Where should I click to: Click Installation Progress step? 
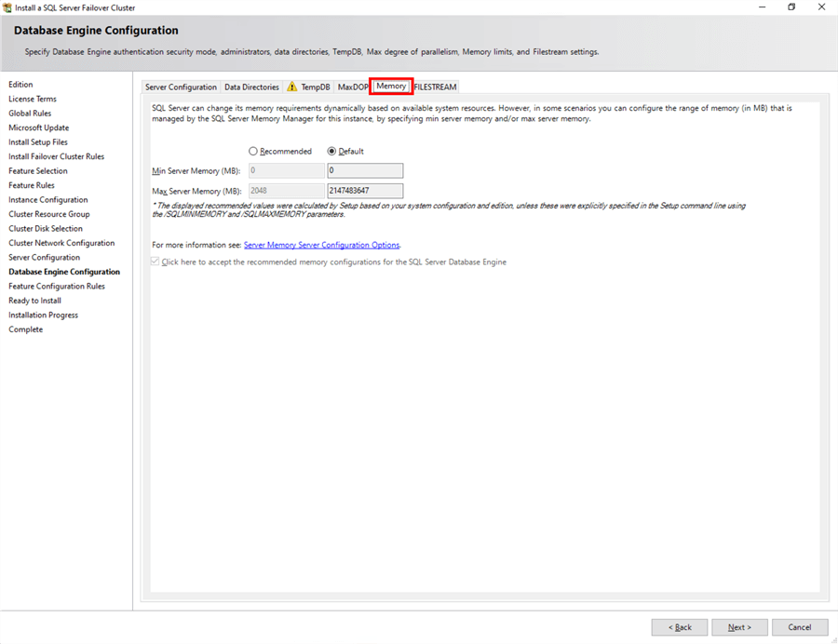(x=43, y=315)
